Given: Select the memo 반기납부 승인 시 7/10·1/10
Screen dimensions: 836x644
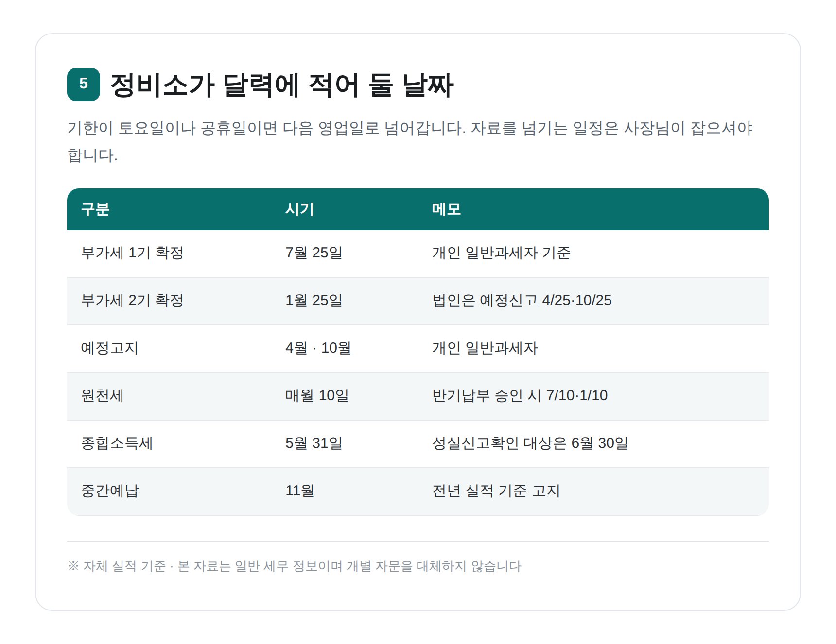Looking at the screenshot, I should 520,396.
